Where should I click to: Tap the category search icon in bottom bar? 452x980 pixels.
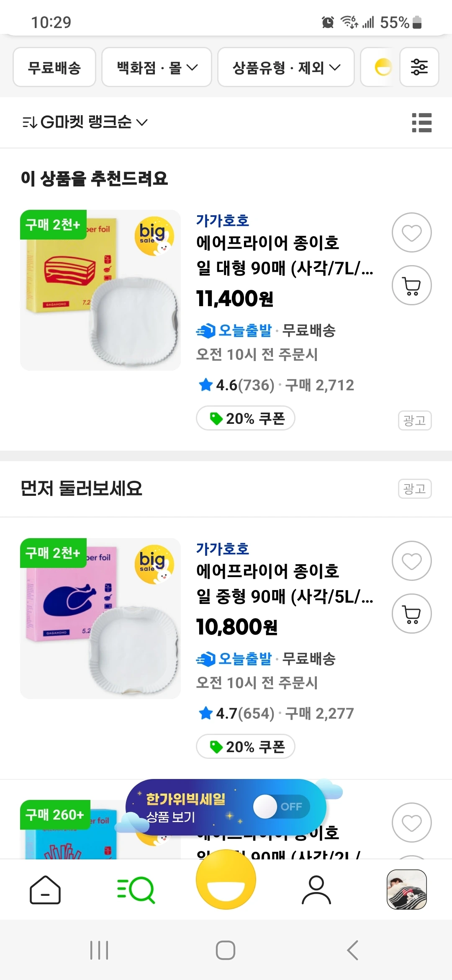[136, 890]
